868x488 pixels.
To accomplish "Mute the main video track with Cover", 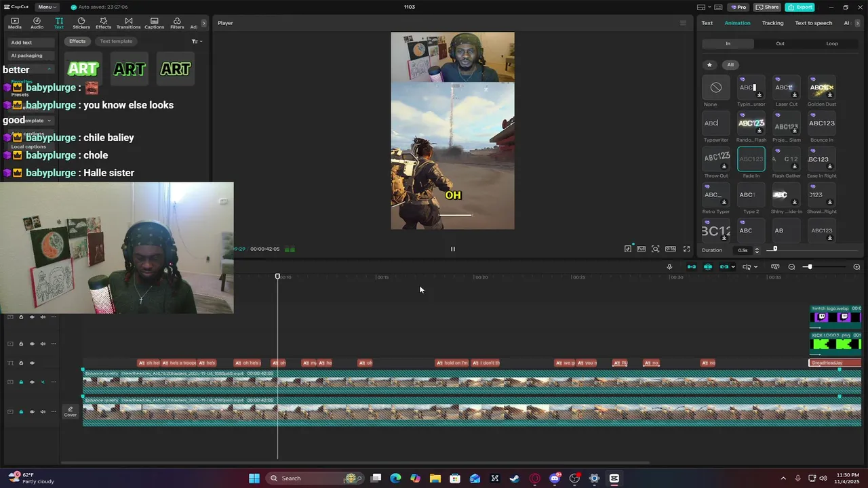I will click(43, 412).
